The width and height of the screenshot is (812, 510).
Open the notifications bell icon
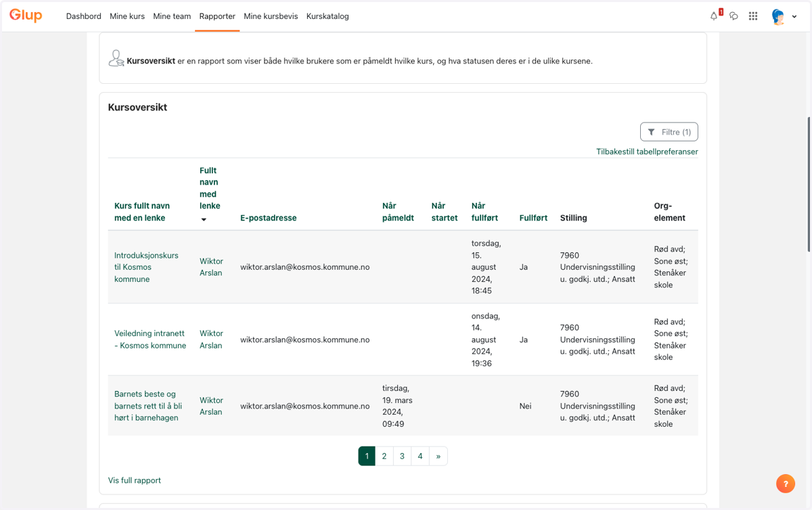(x=714, y=16)
